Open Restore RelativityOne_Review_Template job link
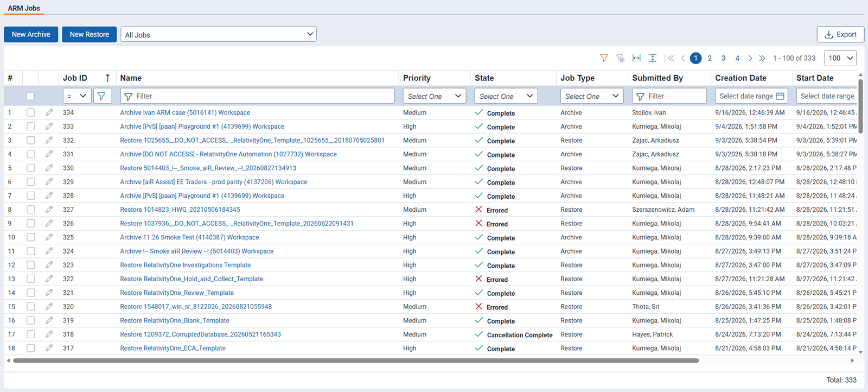Image resolution: width=868 pixels, height=392 pixels. [177, 293]
